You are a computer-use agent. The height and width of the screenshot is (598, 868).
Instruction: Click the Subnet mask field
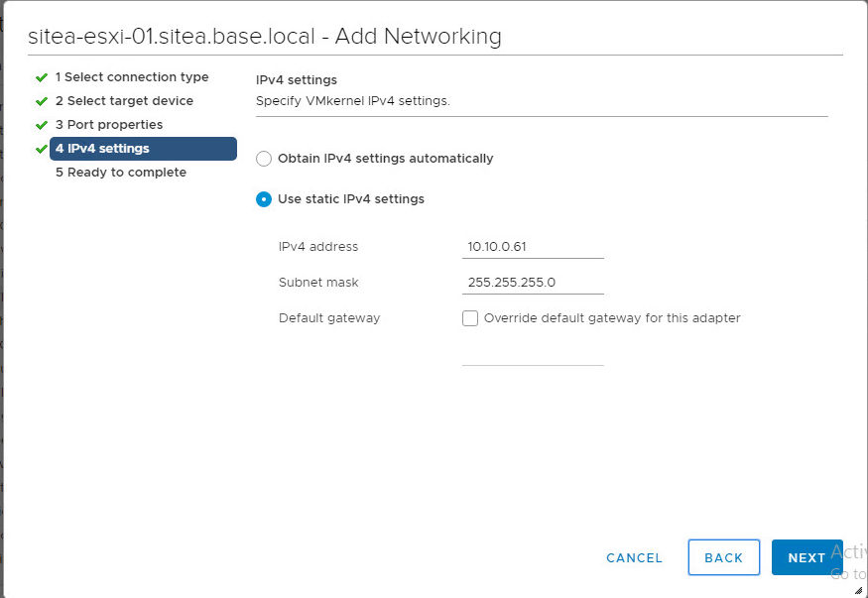point(533,283)
